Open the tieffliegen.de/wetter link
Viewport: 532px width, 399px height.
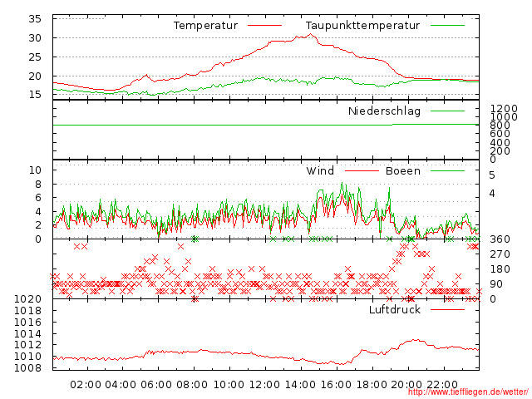tap(468, 392)
